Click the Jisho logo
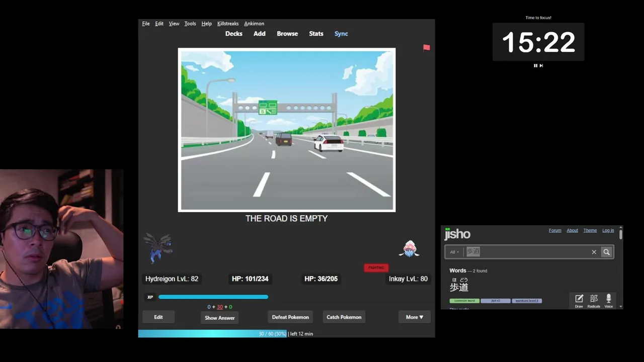The height and width of the screenshot is (362, 644). (x=457, y=234)
